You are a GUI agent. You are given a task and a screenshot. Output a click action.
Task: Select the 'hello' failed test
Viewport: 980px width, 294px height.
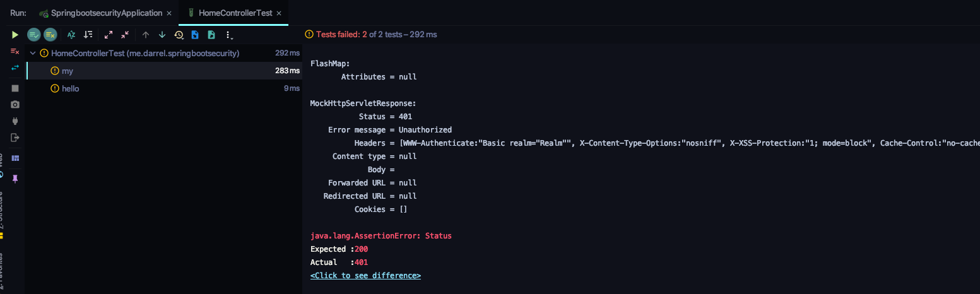[x=165, y=89]
